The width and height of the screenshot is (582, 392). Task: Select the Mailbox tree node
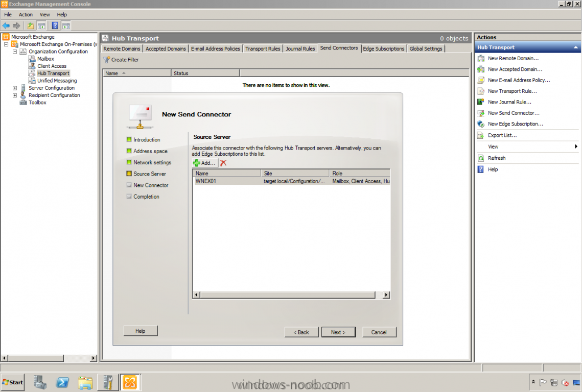[45, 59]
